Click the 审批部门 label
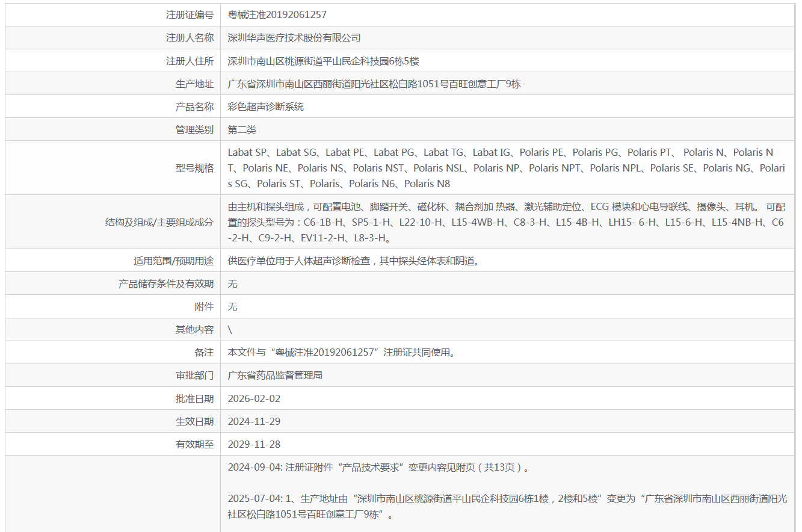Image resolution: width=802 pixels, height=532 pixels. [x=194, y=375]
